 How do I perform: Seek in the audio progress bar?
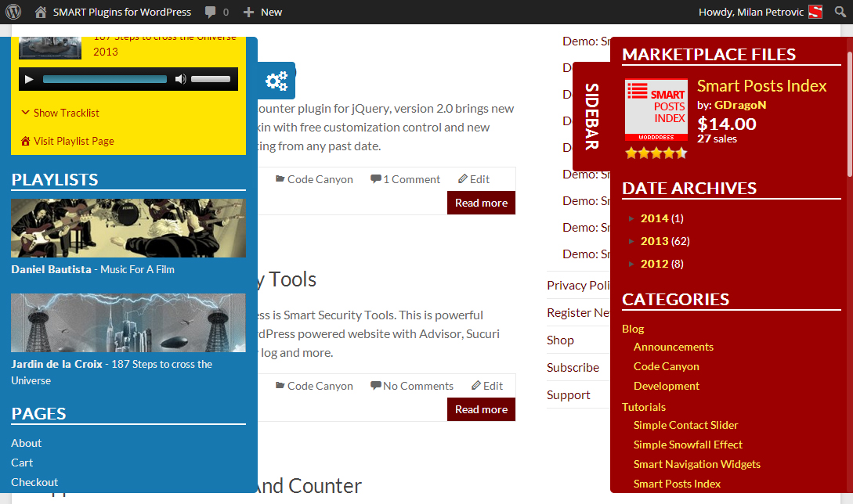tap(105, 79)
